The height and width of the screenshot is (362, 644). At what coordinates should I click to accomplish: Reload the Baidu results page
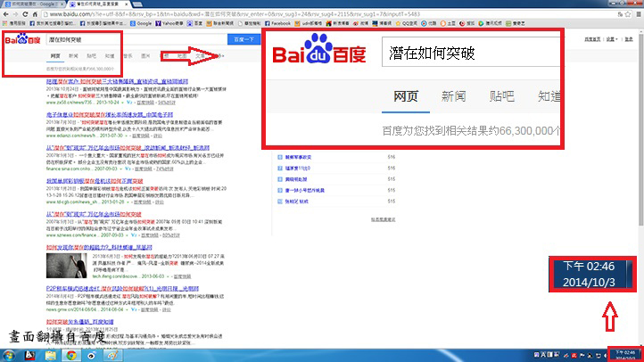[x=25, y=14]
